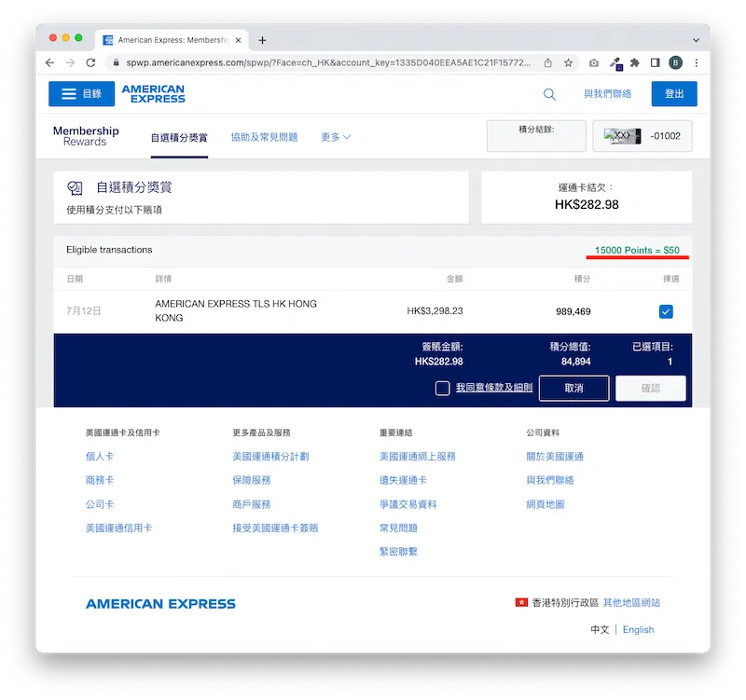Viewport: 746px width, 700px height.
Task: Open the 接受美國運通卡簽賬 link
Action: point(275,528)
